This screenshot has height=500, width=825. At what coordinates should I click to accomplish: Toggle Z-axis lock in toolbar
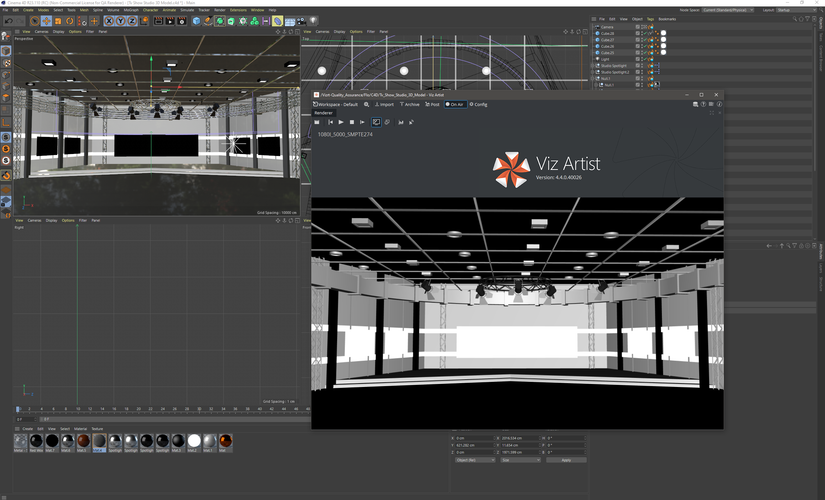click(131, 21)
